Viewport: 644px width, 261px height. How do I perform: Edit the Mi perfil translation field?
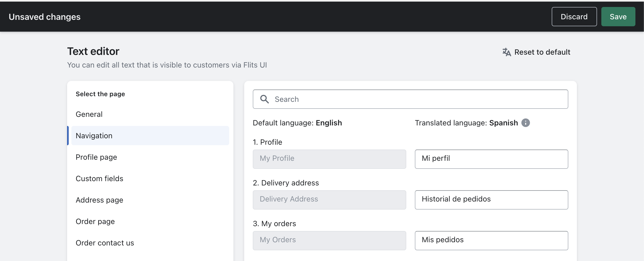(x=491, y=159)
